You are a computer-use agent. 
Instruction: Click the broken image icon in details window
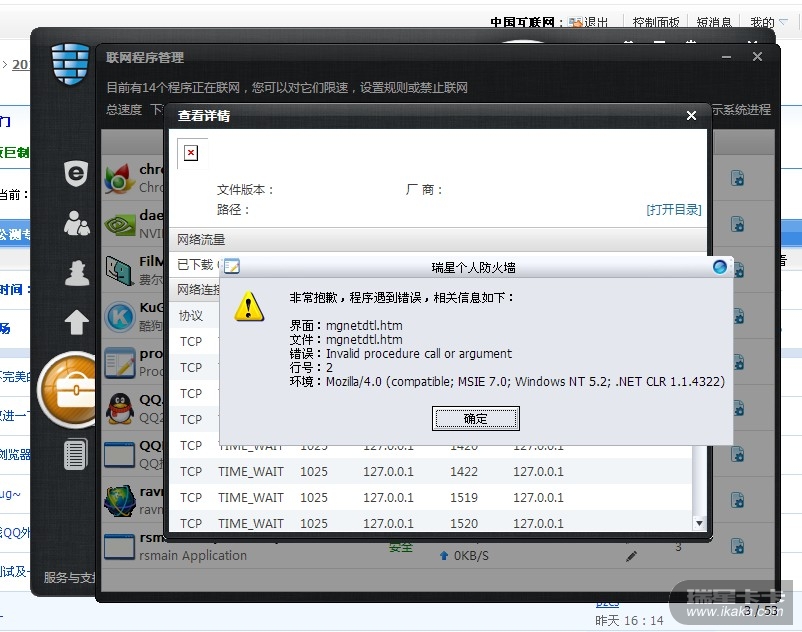click(191, 152)
